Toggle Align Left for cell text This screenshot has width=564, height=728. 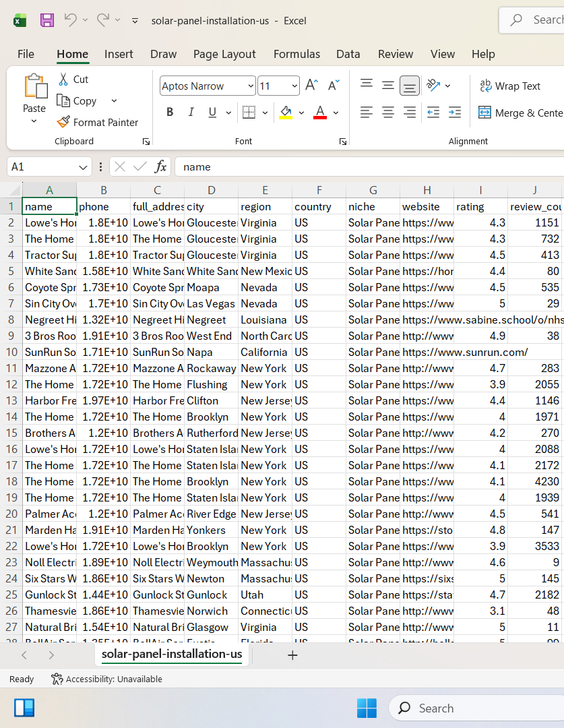367,113
